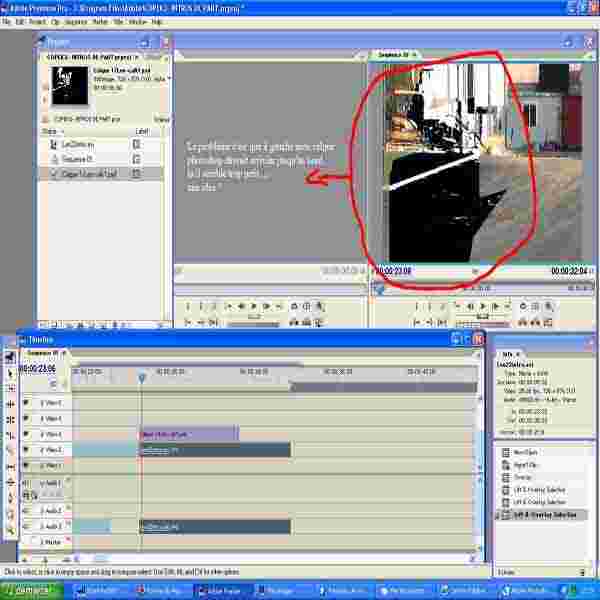Image resolution: width=600 pixels, height=600 pixels.
Task: Select Import Clip entry in History palette
Action: (526, 465)
